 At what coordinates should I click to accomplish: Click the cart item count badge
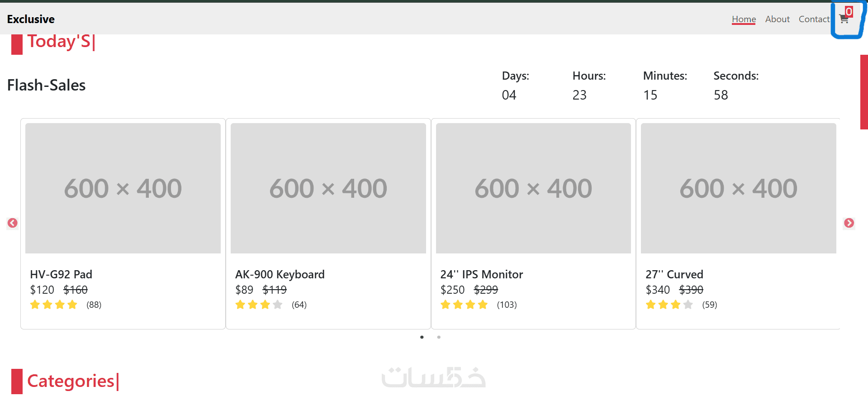tap(849, 12)
